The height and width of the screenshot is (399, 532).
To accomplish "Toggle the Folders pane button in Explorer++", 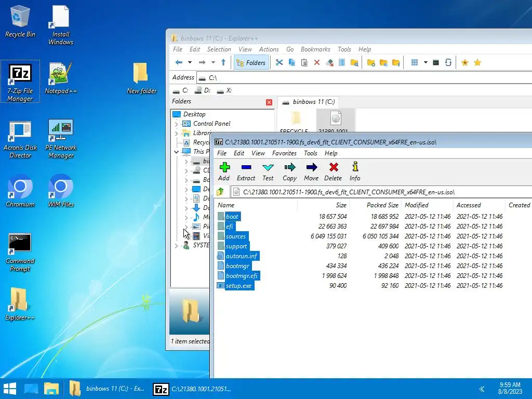I will point(251,62).
